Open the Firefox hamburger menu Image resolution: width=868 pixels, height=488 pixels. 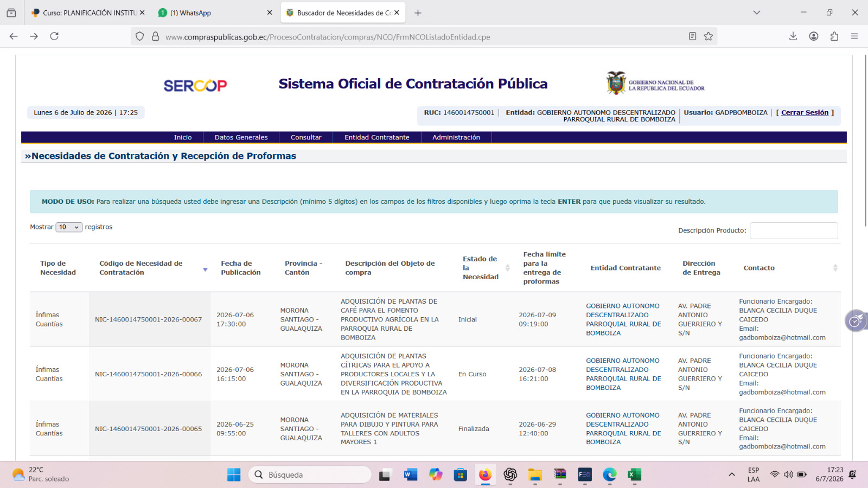(854, 36)
